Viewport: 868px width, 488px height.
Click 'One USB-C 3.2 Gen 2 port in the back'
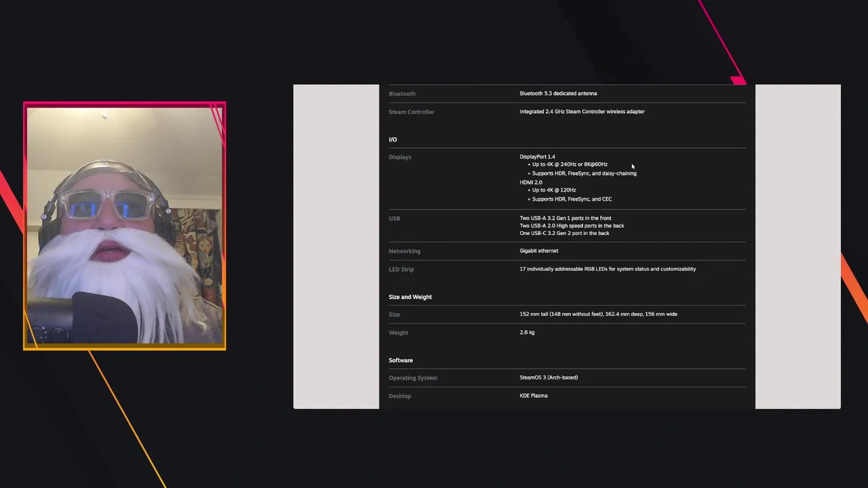click(564, 233)
